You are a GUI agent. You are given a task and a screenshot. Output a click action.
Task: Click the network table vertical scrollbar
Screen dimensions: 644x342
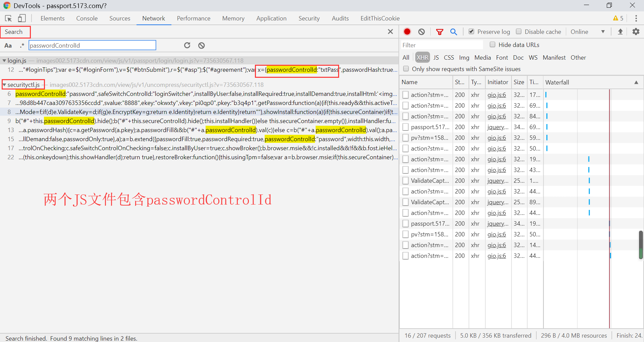(x=641, y=245)
